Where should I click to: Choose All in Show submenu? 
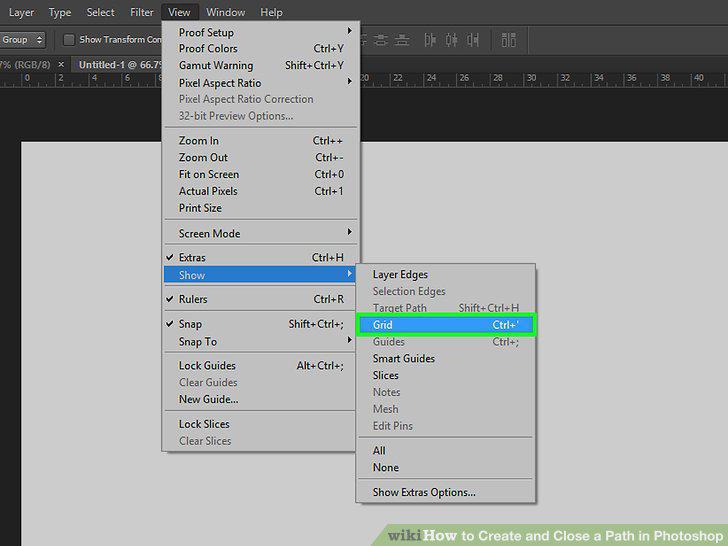coord(446,450)
